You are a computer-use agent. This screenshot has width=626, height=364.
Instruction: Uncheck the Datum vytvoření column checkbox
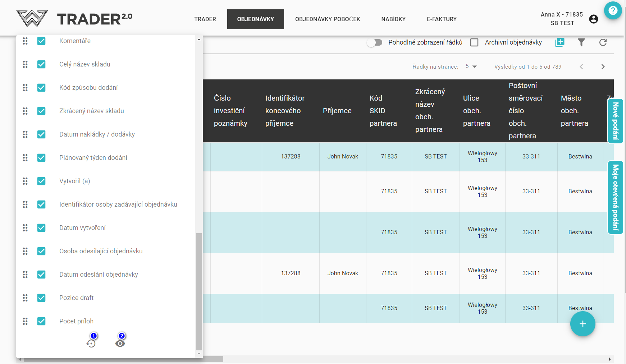[41, 228]
